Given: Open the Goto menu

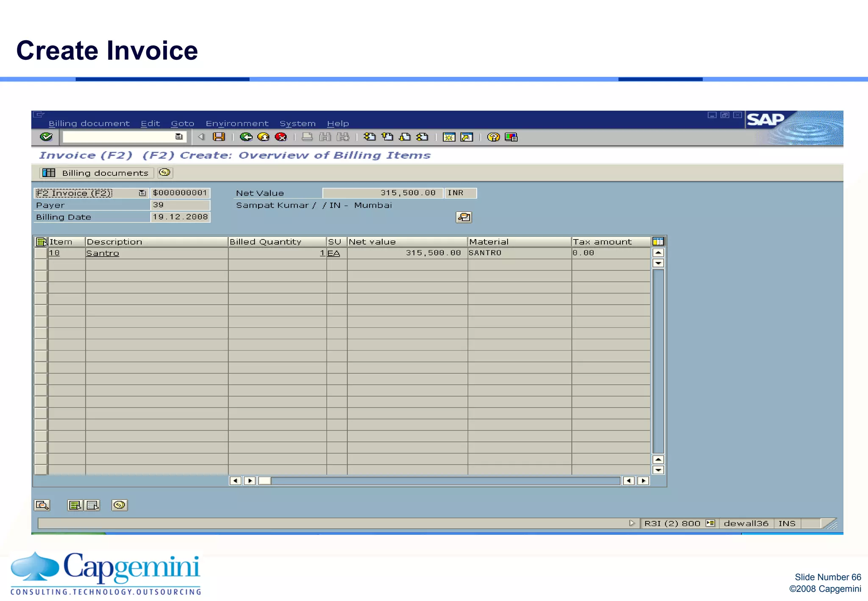Looking at the screenshot, I should tap(183, 123).
